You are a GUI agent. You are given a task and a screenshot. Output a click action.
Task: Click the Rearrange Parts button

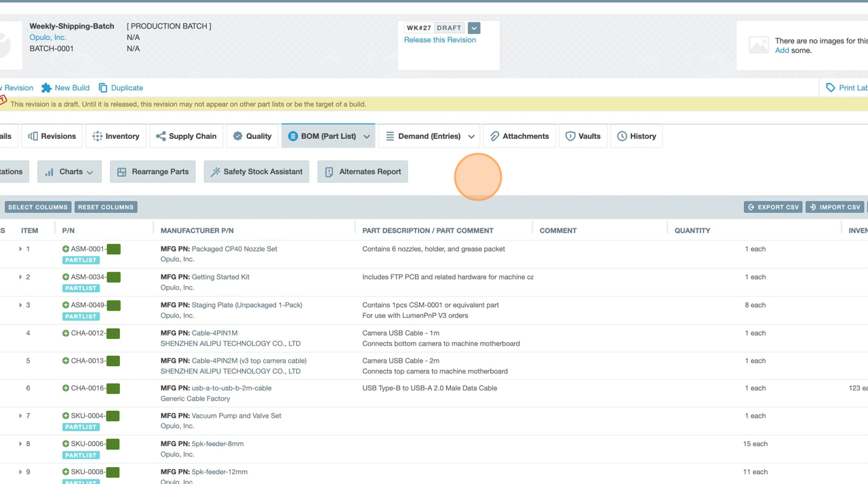coord(153,172)
